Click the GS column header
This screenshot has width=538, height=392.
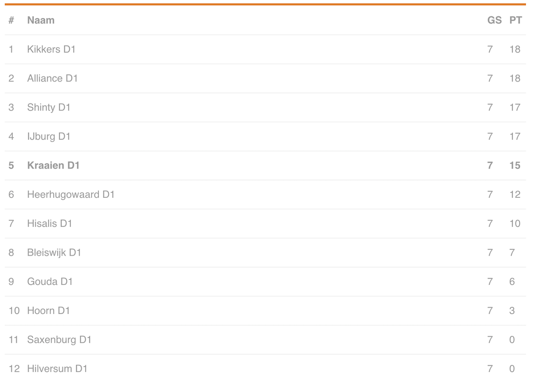(x=494, y=20)
